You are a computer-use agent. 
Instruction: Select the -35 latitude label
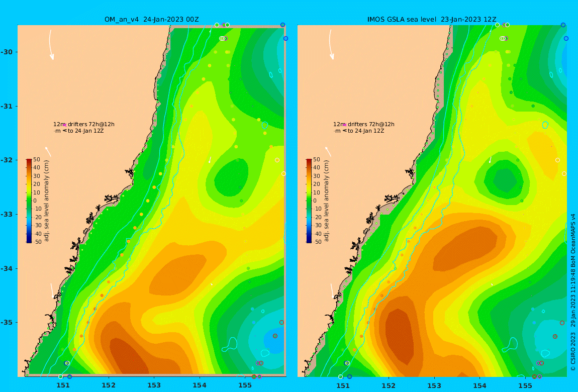click(x=6, y=322)
